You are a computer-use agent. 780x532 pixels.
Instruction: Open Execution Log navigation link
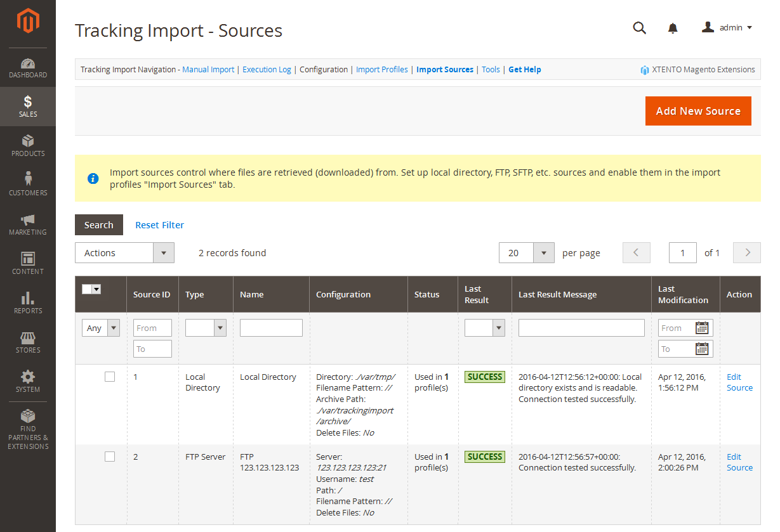[x=267, y=70]
